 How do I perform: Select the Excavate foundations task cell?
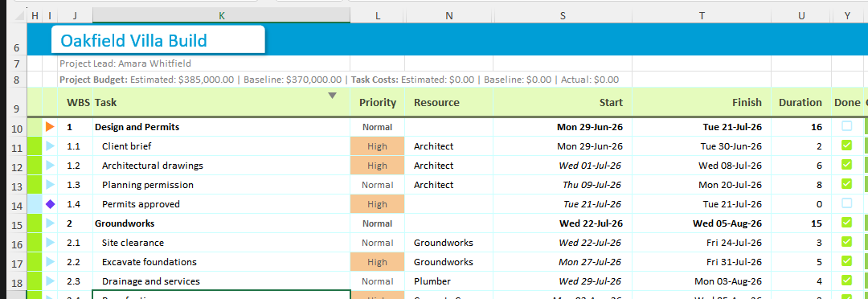pos(222,262)
